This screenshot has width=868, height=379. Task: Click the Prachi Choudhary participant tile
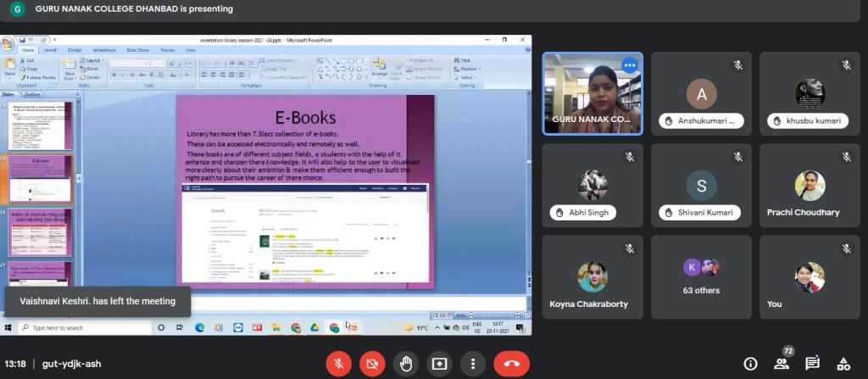(x=810, y=185)
